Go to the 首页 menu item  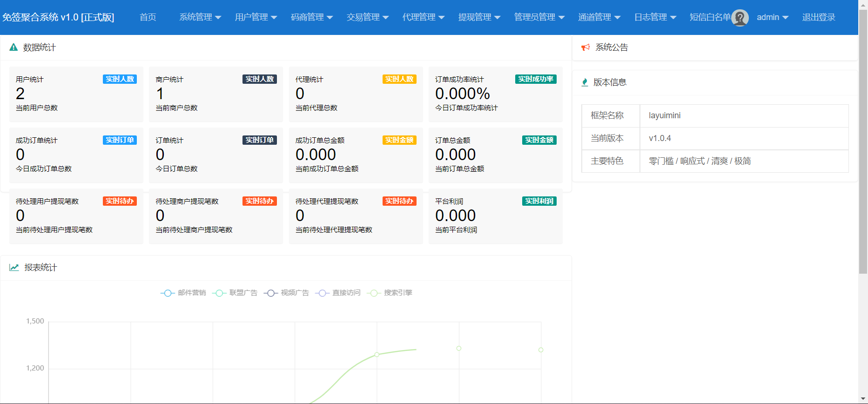tap(148, 17)
